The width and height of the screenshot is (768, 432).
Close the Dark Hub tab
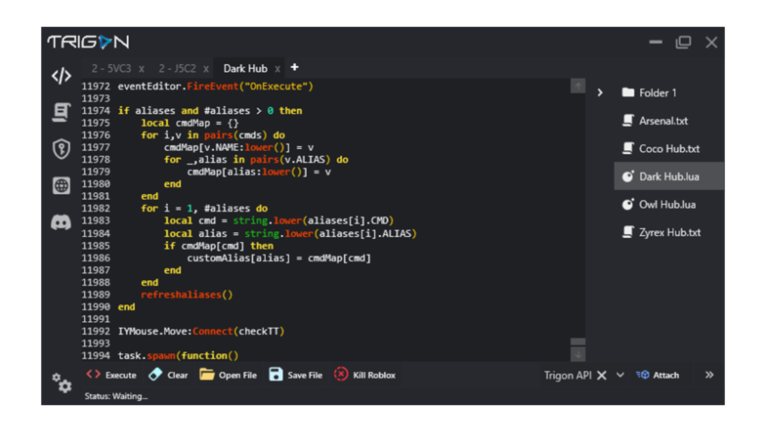pyautogui.click(x=277, y=69)
